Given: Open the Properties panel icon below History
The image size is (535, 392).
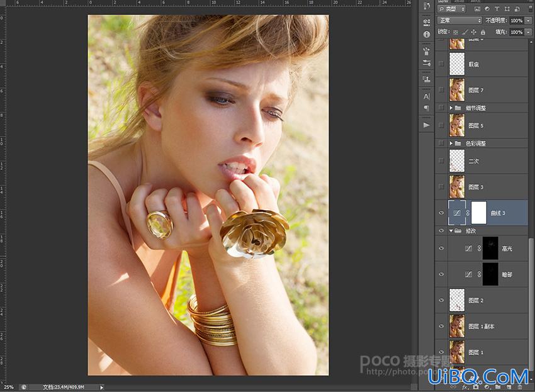Looking at the screenshot, I should tap(427, 22).
